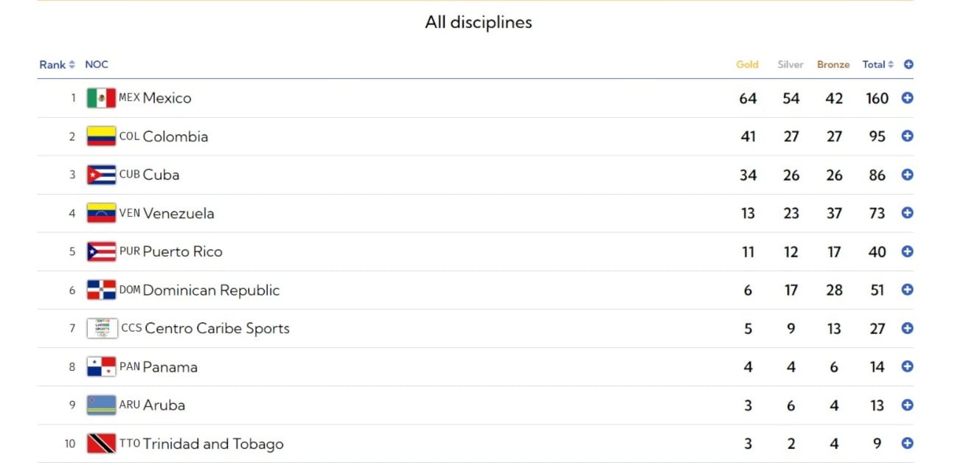Click the Centro Caribe Sports logo
Viewport: 980px width, 463px height.
click(x=102, y=328)
